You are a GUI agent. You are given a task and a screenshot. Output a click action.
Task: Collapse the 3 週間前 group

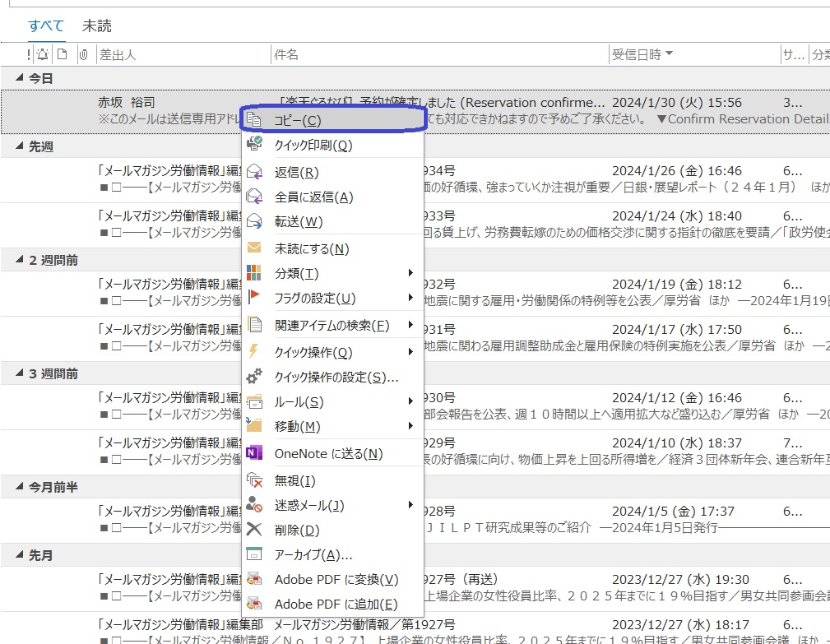19,373
